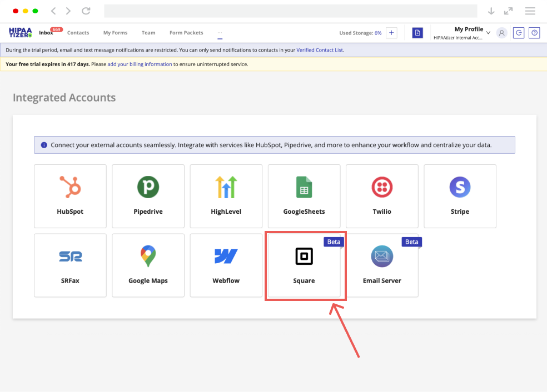Click the user avatar icon

point(501,33)
